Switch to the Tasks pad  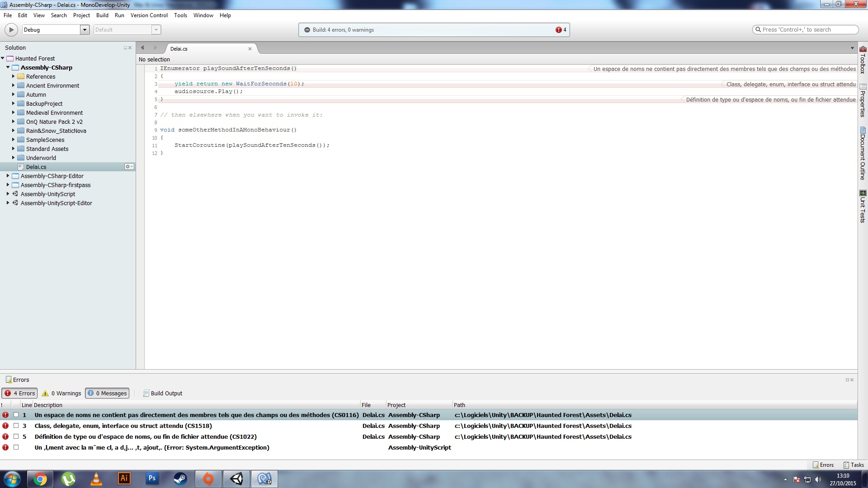coord(853,465)
